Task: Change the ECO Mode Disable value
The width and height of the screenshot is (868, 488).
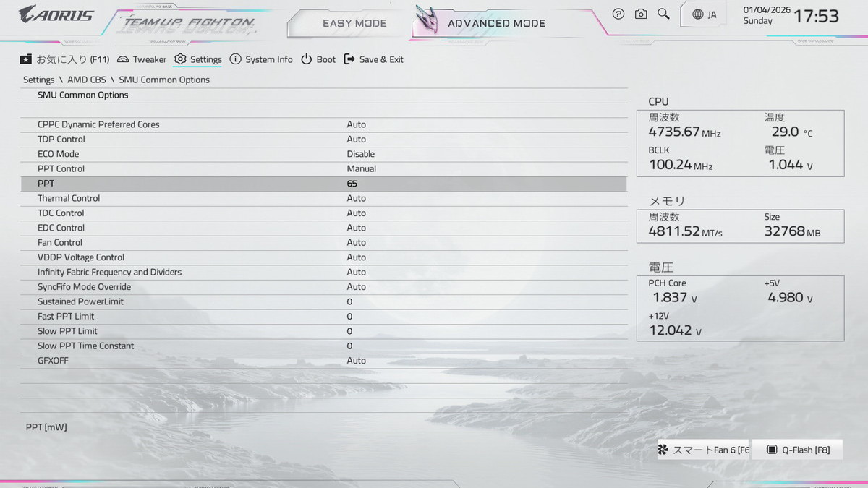Action: coord(360,154)
